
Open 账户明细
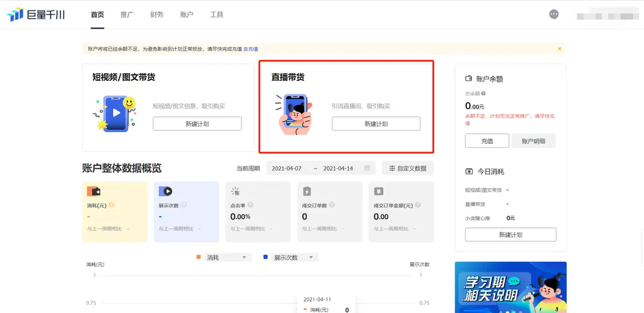point(533,141)
